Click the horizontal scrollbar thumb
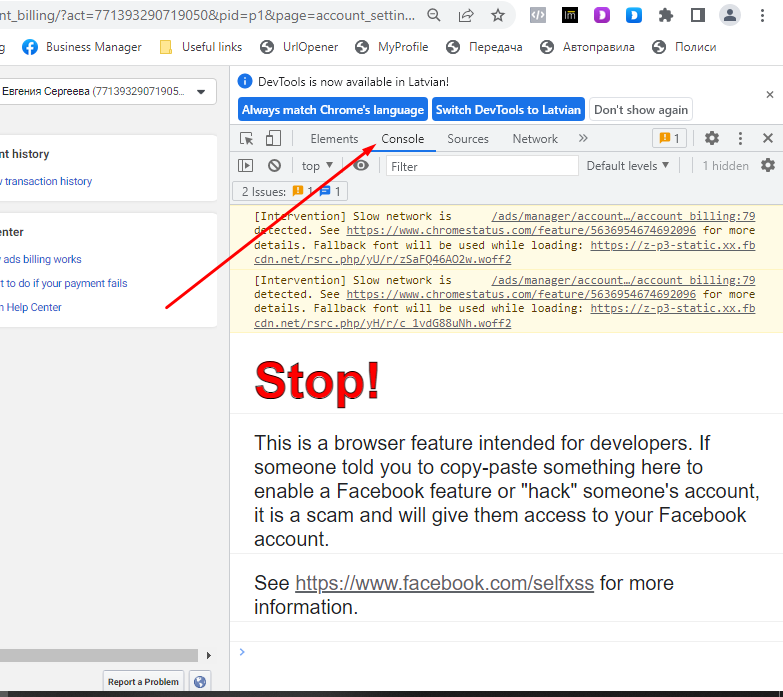Screen dimensions: 783x697 coord(99,656)
